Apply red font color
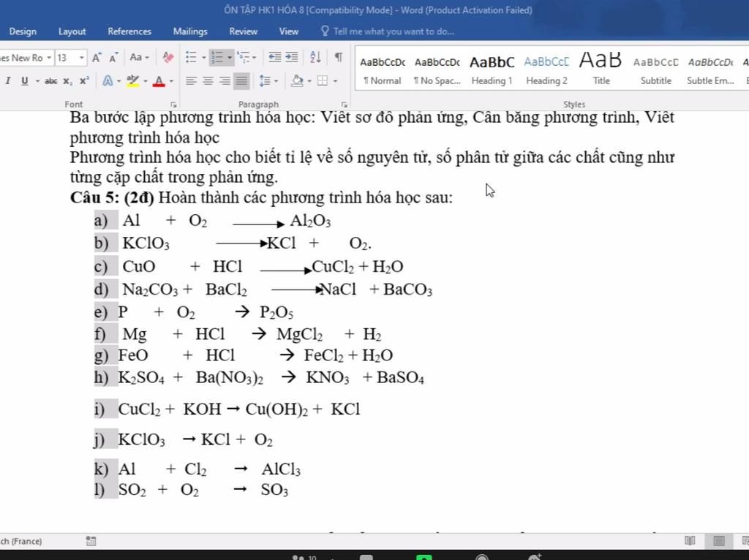Viewport: 749px width, 560px height. click(159, 80)
